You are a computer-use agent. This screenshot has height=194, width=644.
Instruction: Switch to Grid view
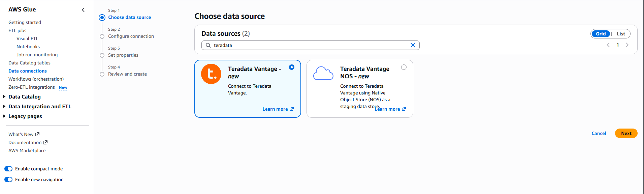click(601, 34)
